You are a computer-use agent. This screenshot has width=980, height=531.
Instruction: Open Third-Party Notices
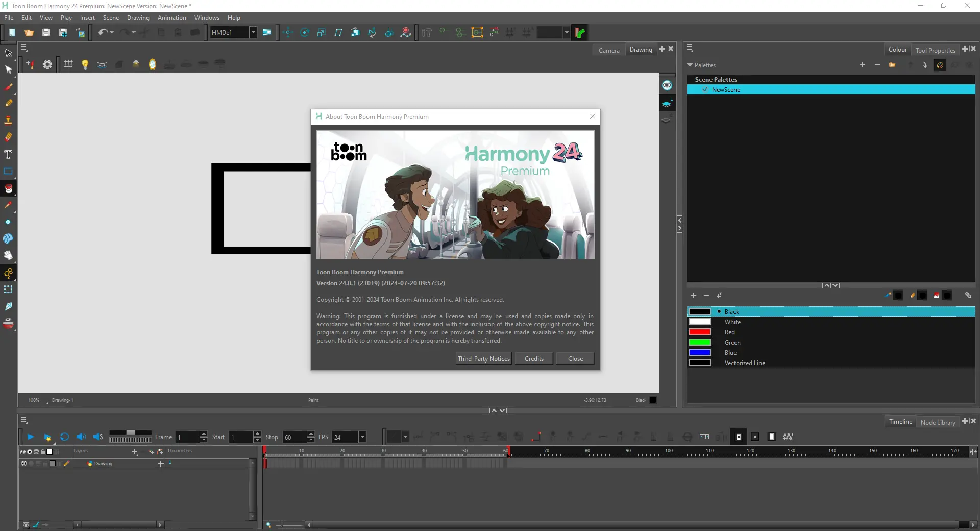click(x=483, y=359)
